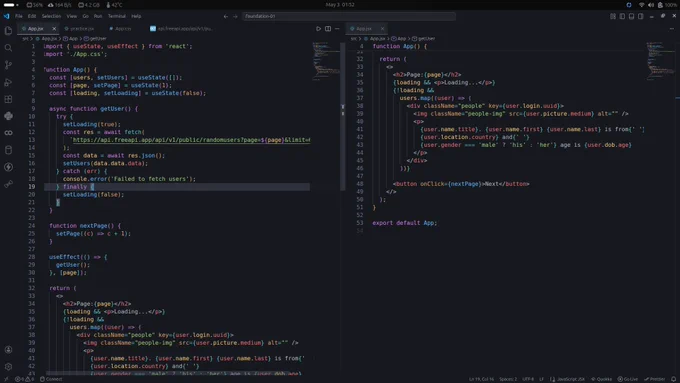This screenshot has height=383, width=680.
Task: Open the More Actions ellipsis in right editor group
Action: 671,29
